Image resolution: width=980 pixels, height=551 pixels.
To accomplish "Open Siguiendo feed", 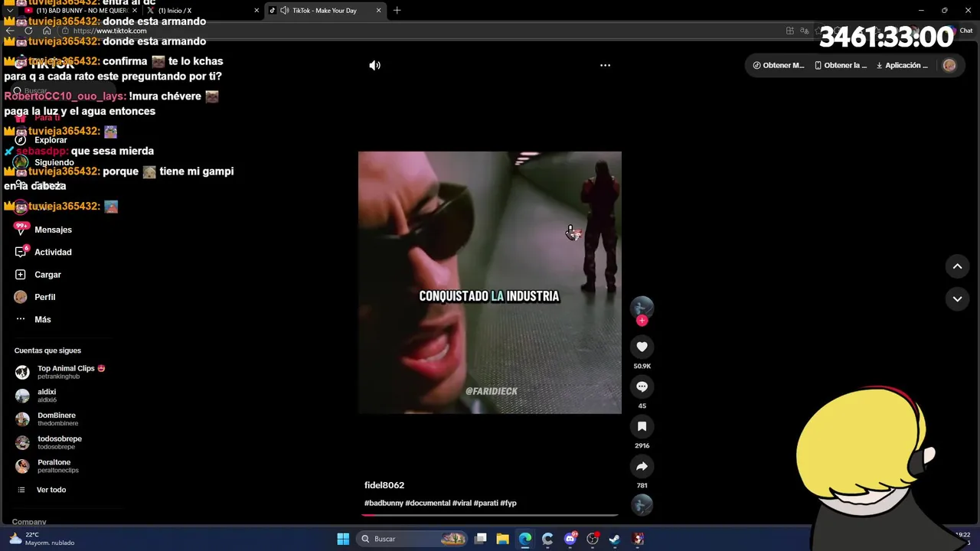I will click(x=54, y=162).
